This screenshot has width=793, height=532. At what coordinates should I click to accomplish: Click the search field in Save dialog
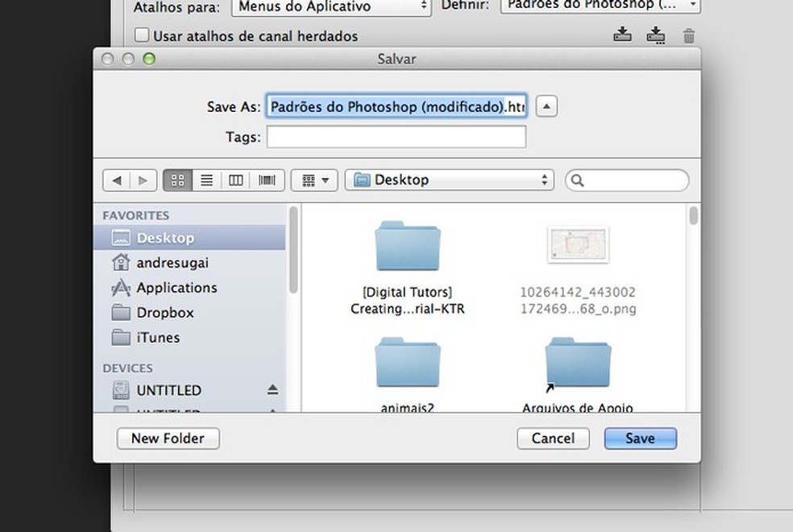pos(627,181)
